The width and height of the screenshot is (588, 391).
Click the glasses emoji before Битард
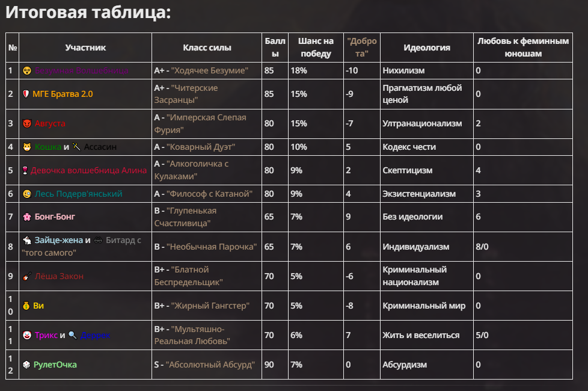[x=99, y=240]
